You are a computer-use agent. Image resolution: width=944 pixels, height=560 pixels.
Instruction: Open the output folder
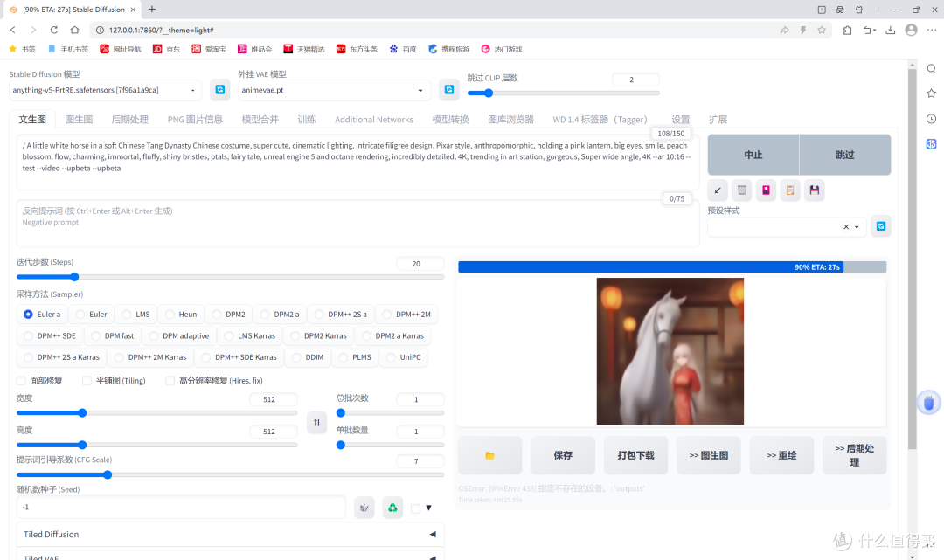click(490, 455)
